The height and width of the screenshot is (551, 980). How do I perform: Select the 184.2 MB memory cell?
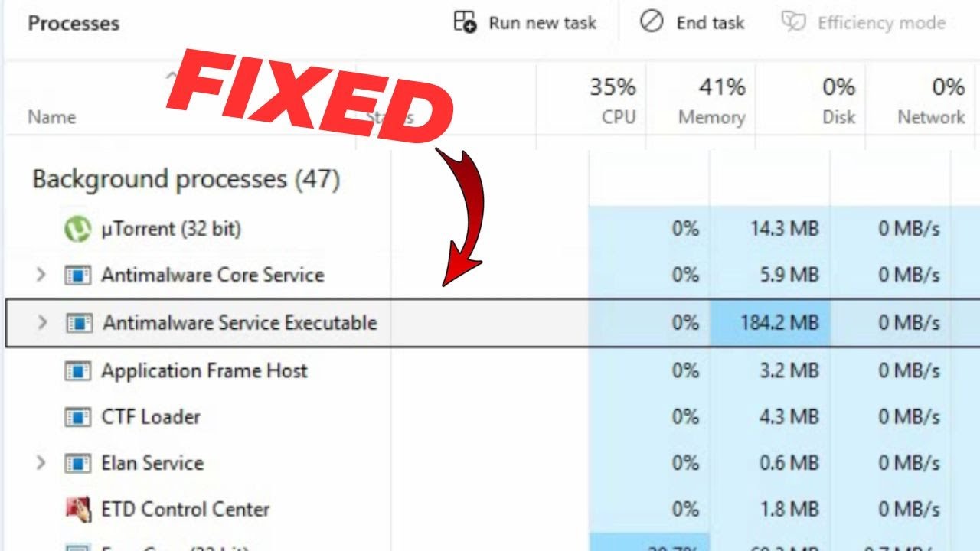coord(769,323)
